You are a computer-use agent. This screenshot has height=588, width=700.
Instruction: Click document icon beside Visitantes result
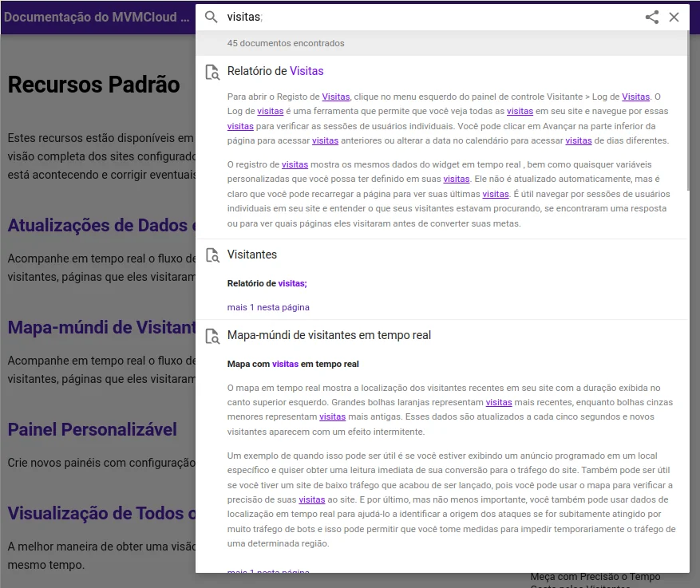(212, 255)
